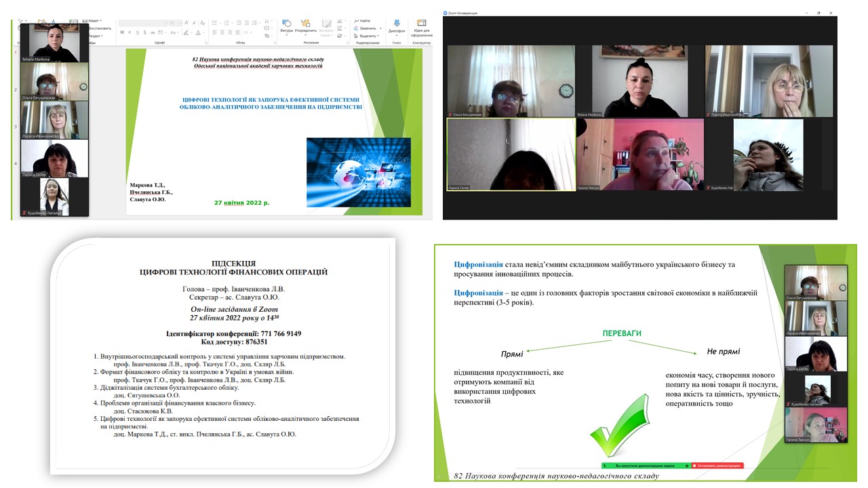
Task: Toggle italic (К) in PowerPoint ribbon
Action: click(130, 33)
